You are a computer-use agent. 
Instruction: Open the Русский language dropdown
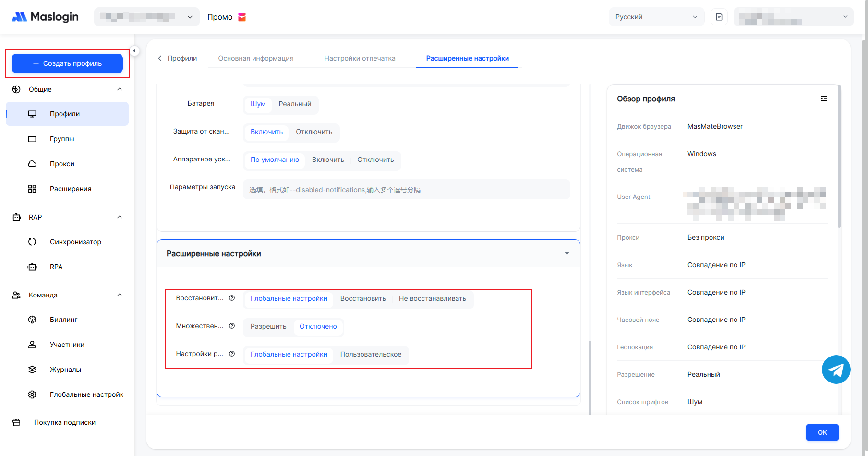pos(656,17)
